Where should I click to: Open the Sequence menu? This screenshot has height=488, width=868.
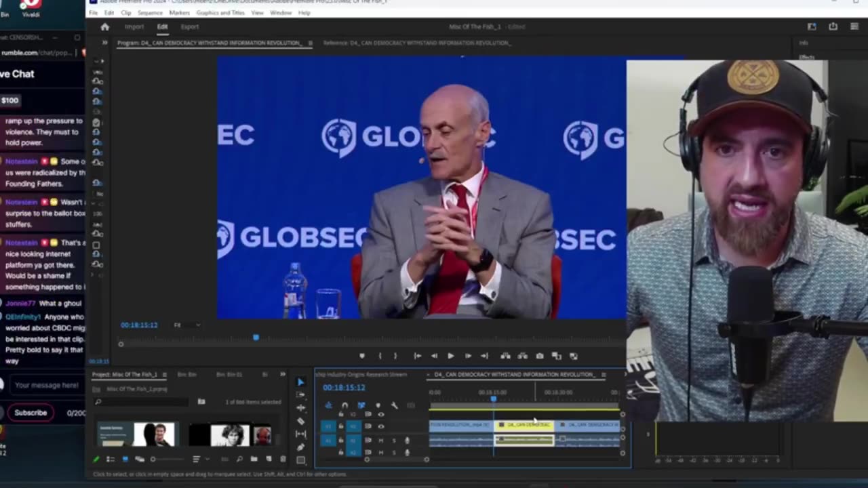tap(150, 13)
